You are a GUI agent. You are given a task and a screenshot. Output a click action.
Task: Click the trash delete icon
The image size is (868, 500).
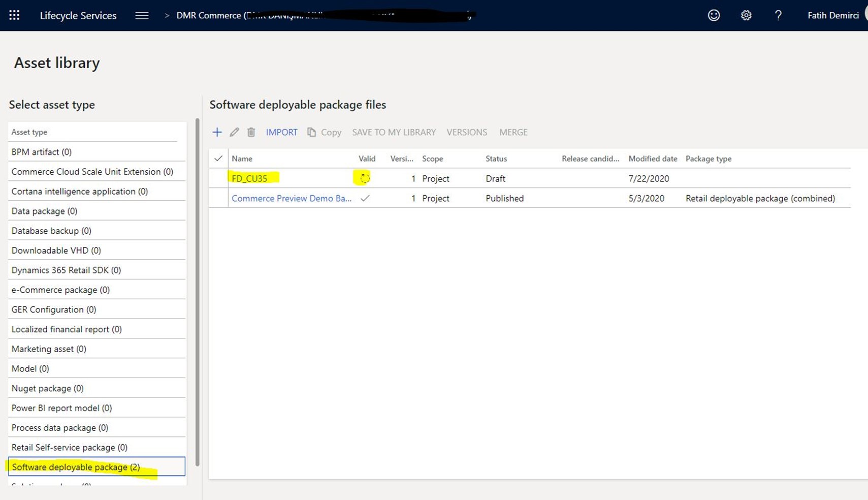click(251, 132)
